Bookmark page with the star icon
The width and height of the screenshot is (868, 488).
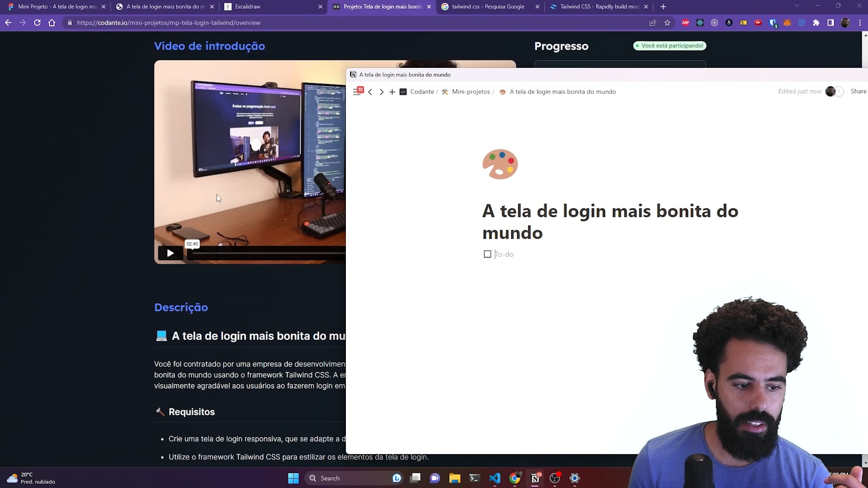[667, 23]
